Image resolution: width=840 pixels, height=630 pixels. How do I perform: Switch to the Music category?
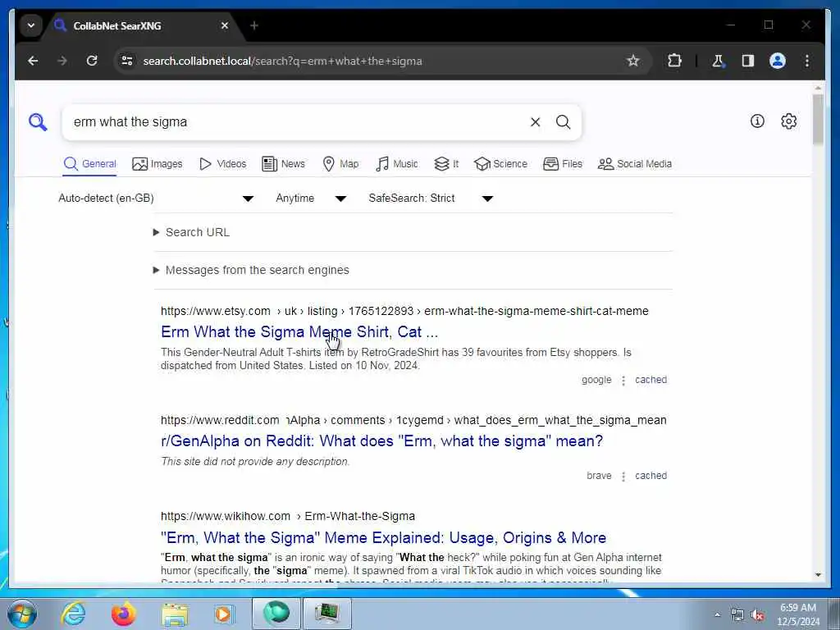397,164
